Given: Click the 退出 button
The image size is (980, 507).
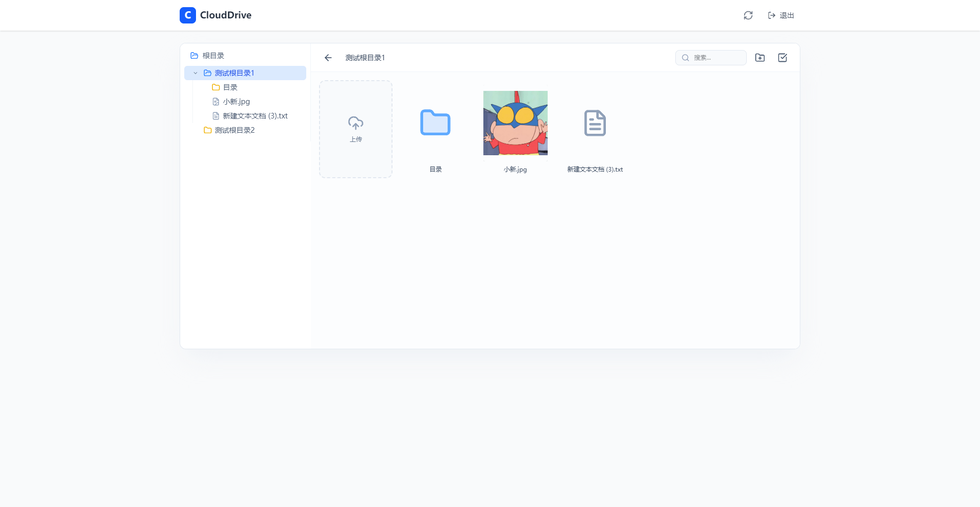Looking at the screenshot, I should 787,15.
